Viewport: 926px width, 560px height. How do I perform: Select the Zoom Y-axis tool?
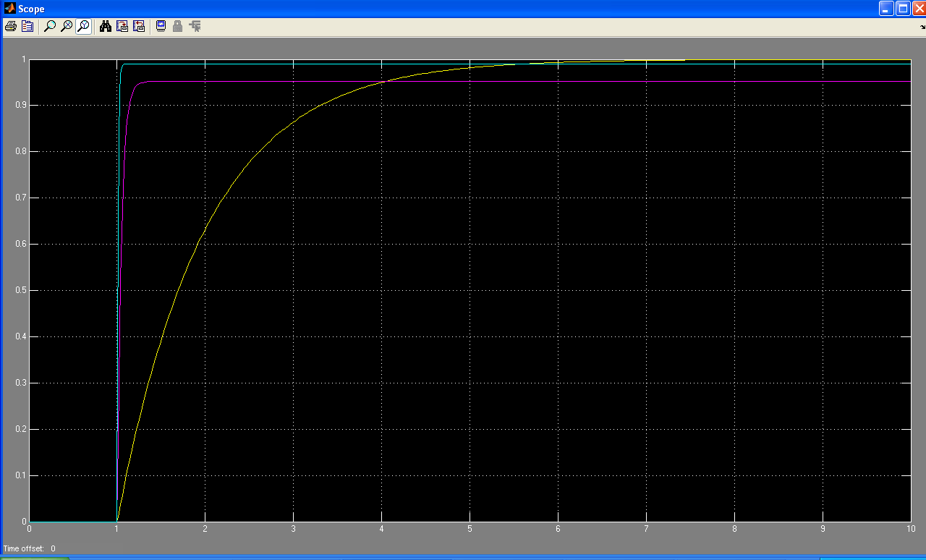[x=84, y=26]
